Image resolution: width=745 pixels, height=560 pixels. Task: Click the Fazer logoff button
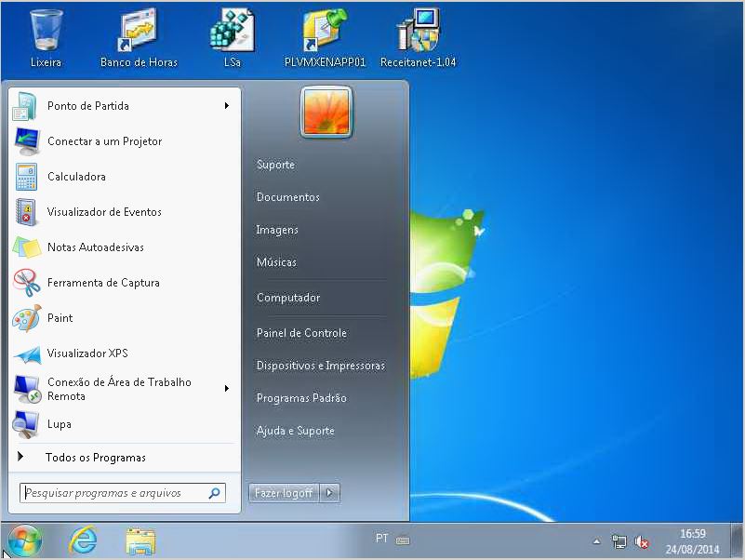click(x=284, y=493)
